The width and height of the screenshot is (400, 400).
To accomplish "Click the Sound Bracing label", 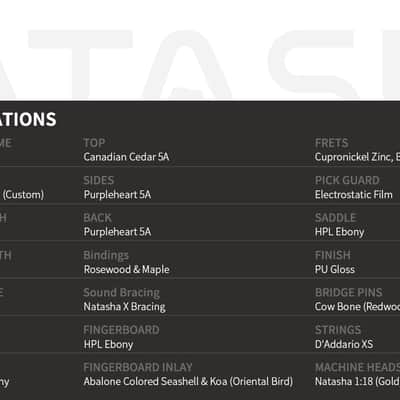I will (122, 293).
